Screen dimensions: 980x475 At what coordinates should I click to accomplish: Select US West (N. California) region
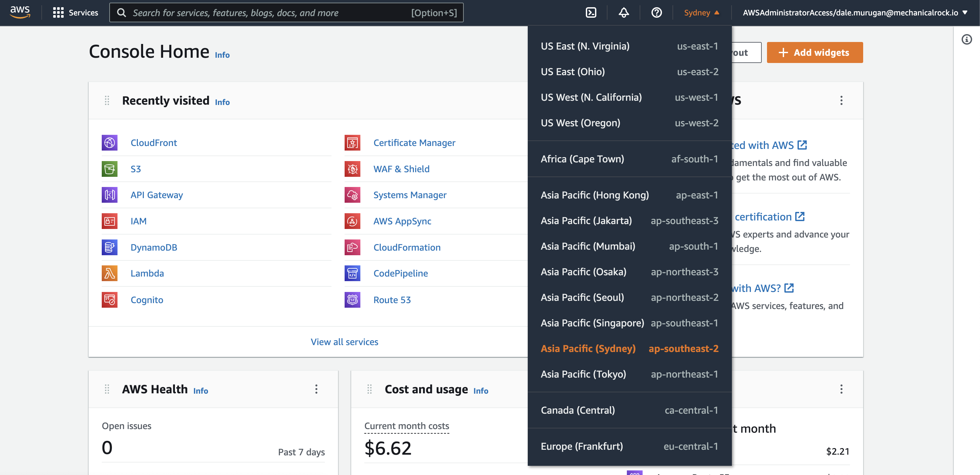pos(629,97)
